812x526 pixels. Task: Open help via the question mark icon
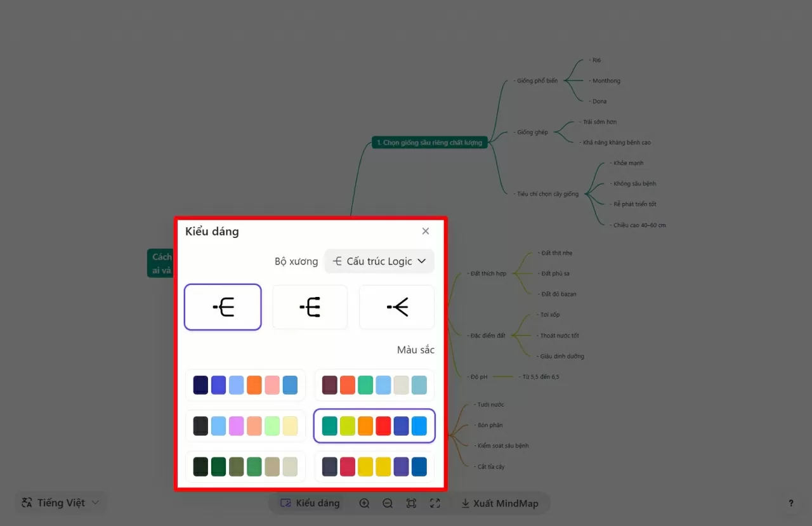click(x=790, y=503)
